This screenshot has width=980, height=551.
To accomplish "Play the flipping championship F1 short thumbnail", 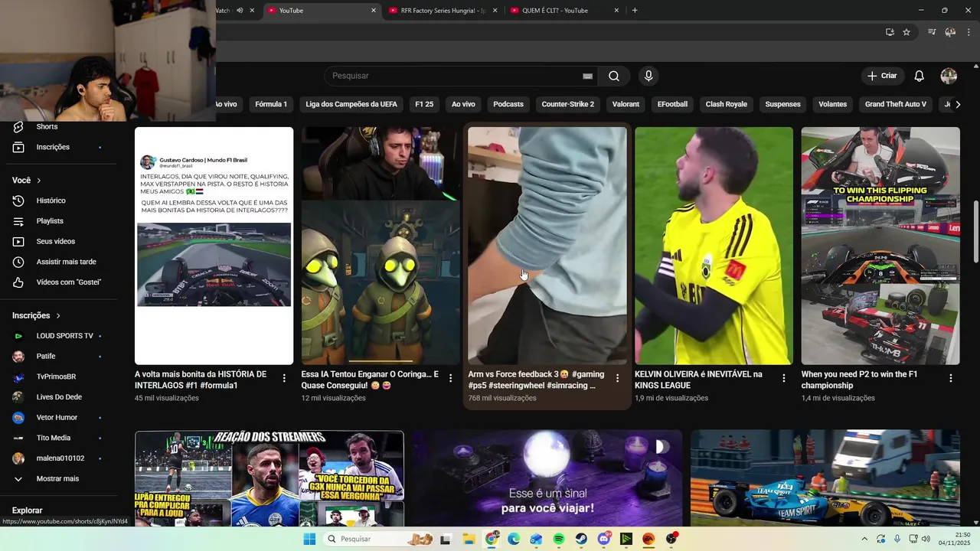I will click(880, 246).
